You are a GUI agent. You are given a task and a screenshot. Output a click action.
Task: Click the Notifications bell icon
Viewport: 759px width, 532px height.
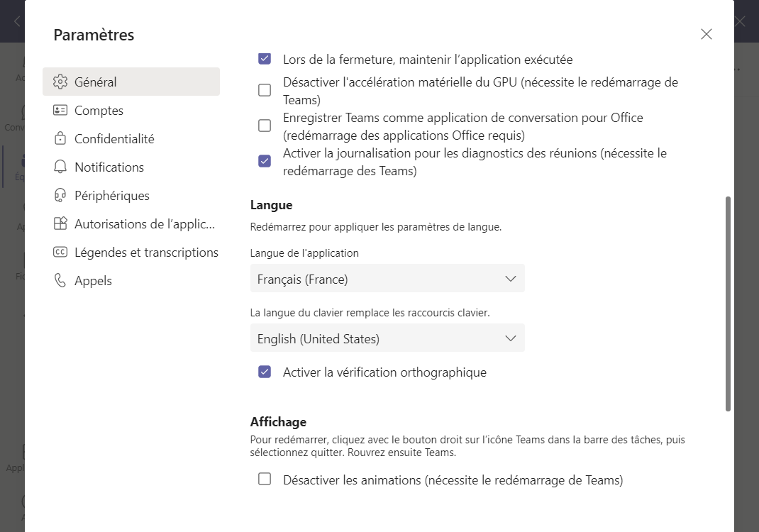click(60, 167)
